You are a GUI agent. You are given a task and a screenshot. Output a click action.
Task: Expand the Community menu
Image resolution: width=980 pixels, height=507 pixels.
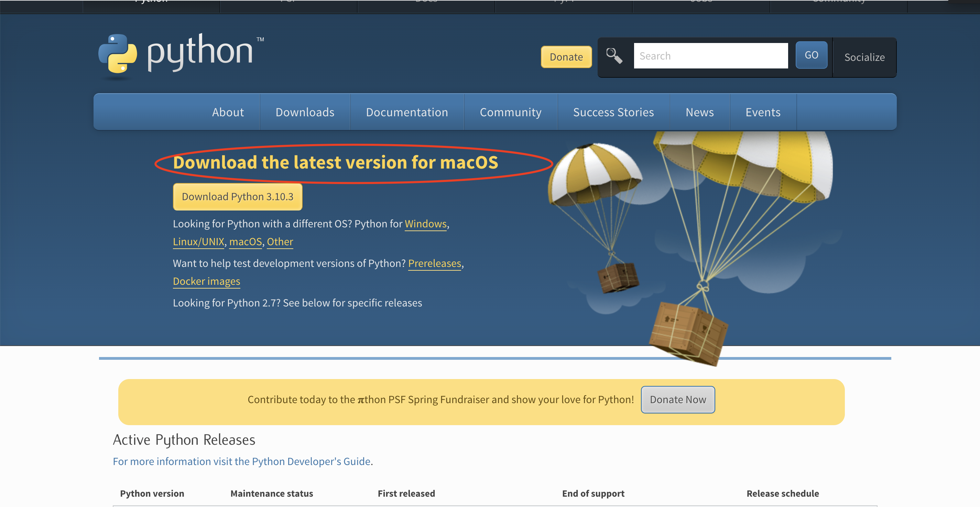point(510,112)
